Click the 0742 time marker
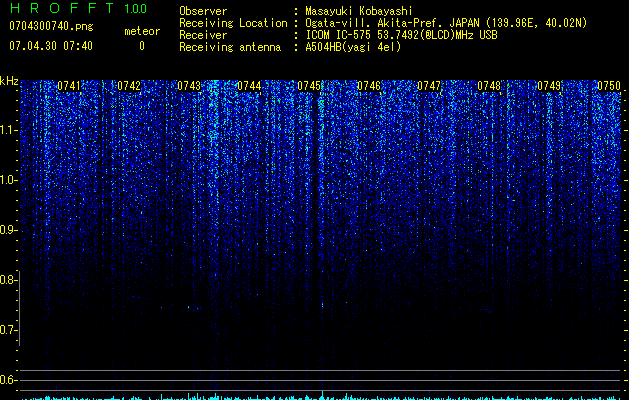629x400 pixels. (129, 86)
